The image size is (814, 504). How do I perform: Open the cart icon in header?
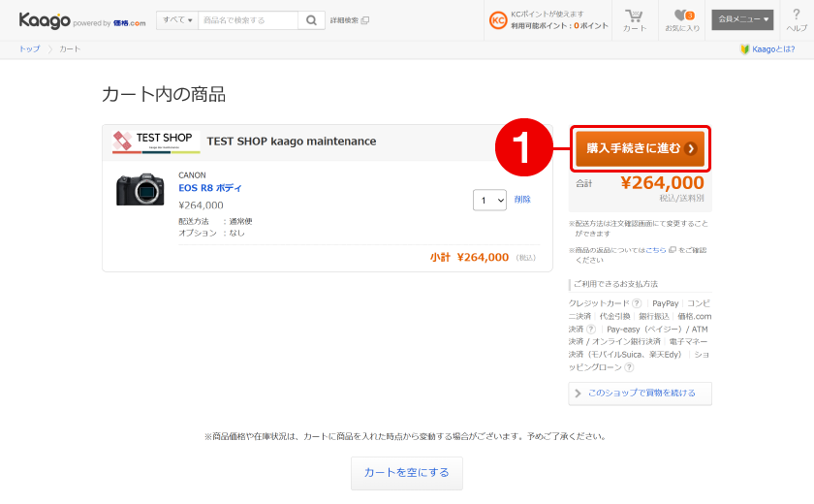[635, 20]
